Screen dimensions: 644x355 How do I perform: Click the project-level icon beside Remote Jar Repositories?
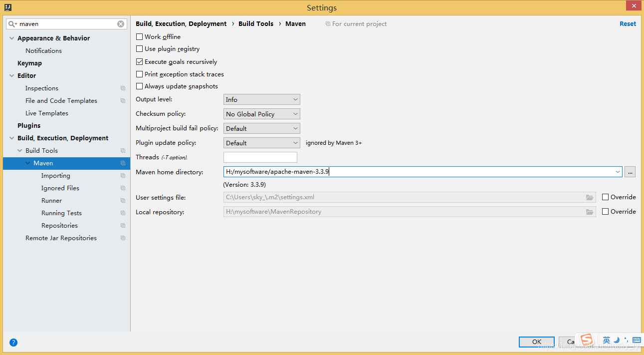tap(123, 238)
